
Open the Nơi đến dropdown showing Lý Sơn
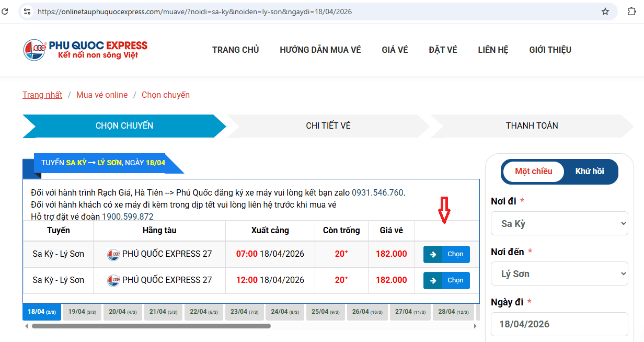point(559,273)
